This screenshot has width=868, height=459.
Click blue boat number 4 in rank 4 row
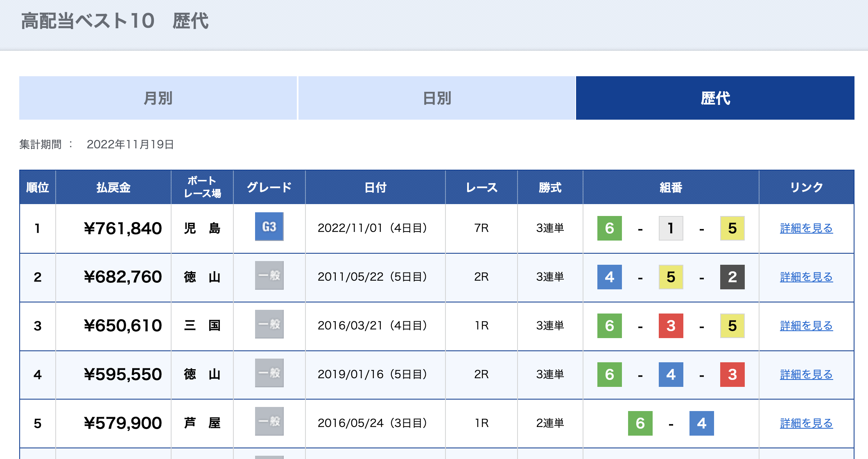(671, 375)
